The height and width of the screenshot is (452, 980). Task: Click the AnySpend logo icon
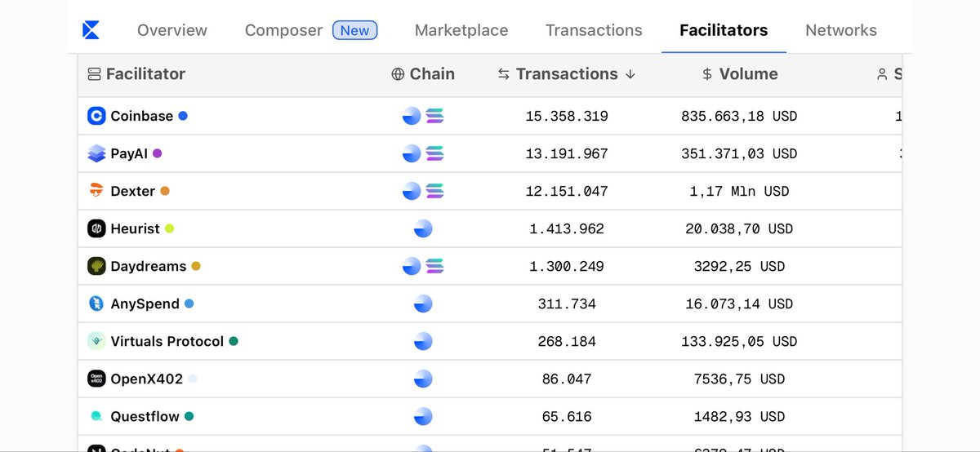96,304
